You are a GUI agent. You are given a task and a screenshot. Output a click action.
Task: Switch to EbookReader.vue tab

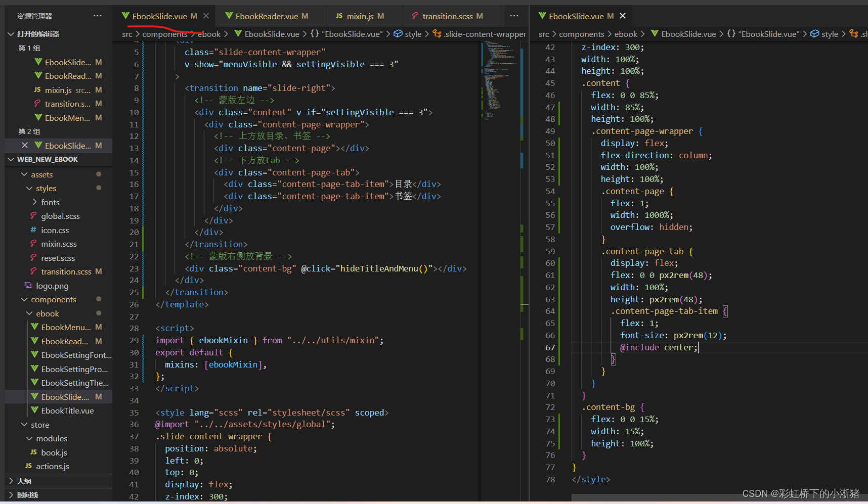tap(267, 16)
